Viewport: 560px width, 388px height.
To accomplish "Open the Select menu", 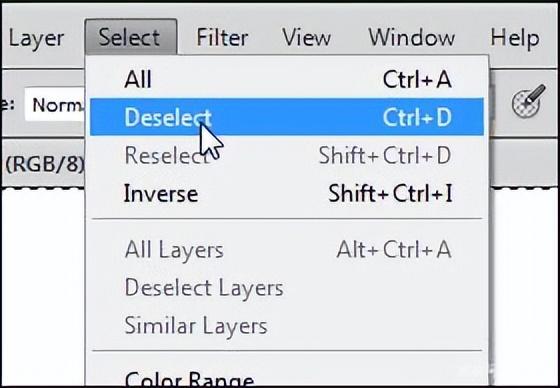I will coord(131,37).
